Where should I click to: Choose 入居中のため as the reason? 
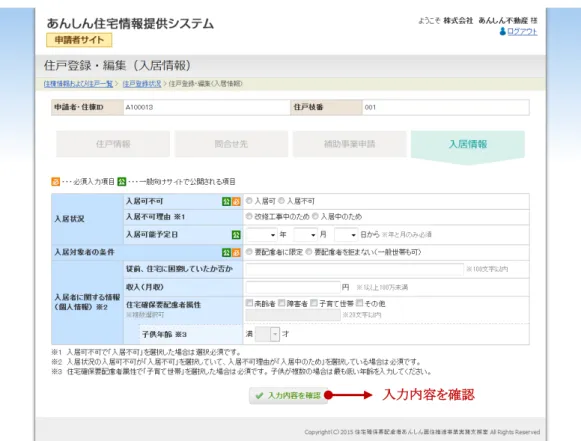pos(315,216)
